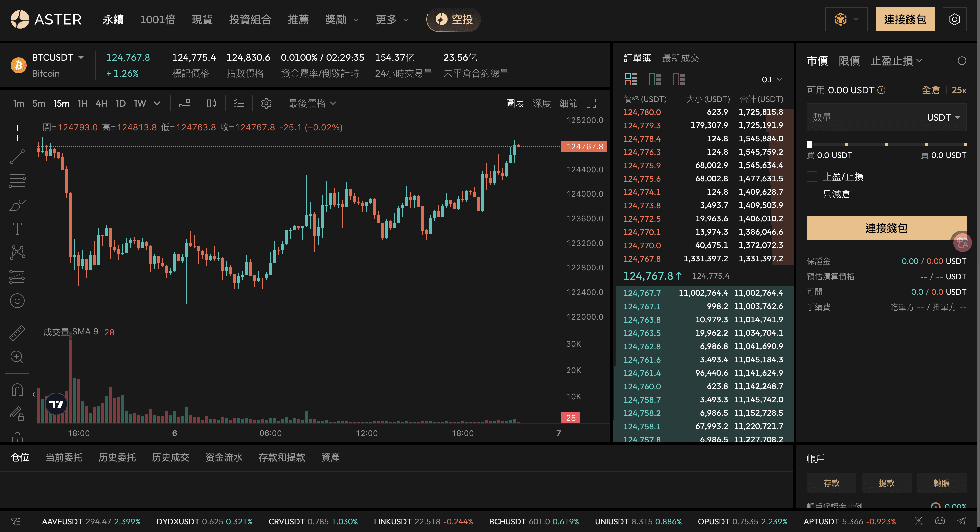
Task: Open the emoji sticker tool
Action: pyautogui.click(x=17, y=301)
